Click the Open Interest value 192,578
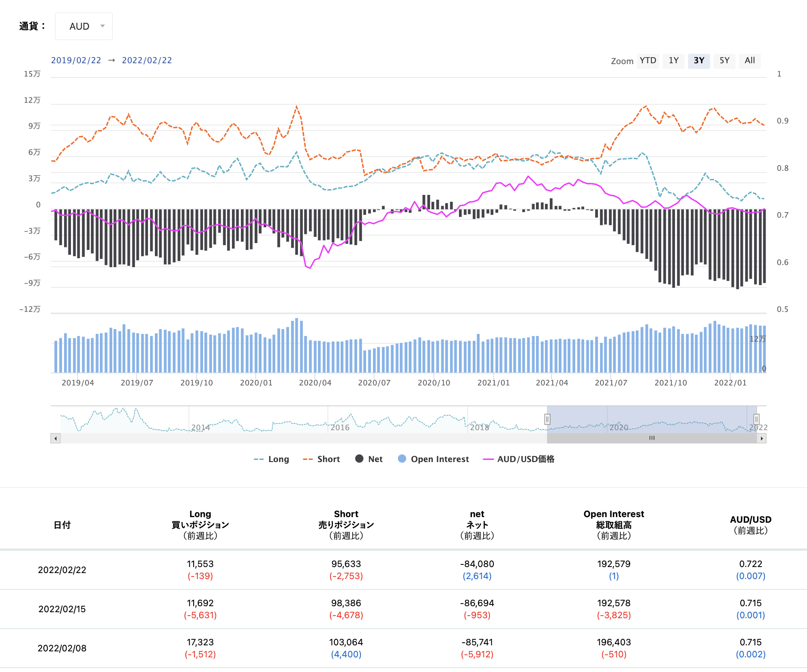Image resolution: width=807 pixels, height=672 pixels. pyautogui.click(x=614, y=603)
